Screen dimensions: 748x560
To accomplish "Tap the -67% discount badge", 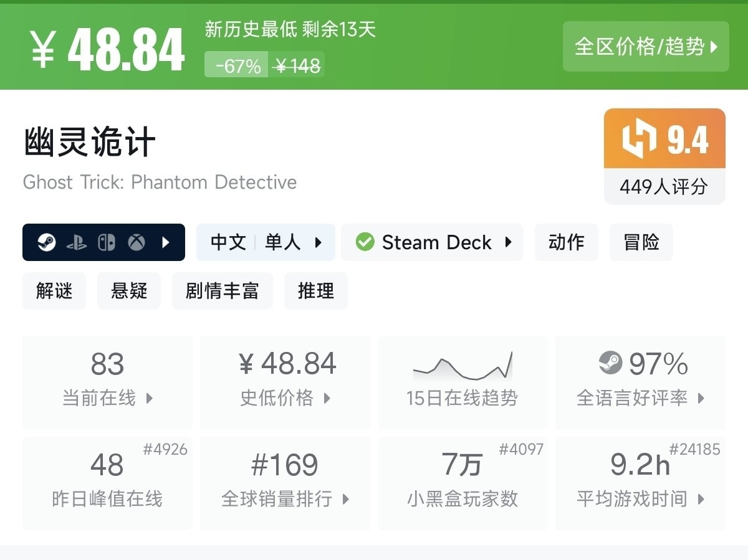I will coord(237,65).
